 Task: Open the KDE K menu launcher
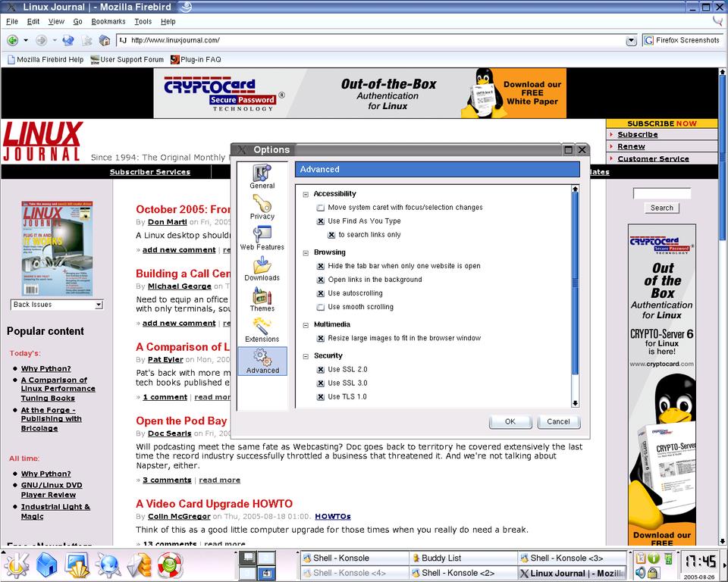[17, 565]
